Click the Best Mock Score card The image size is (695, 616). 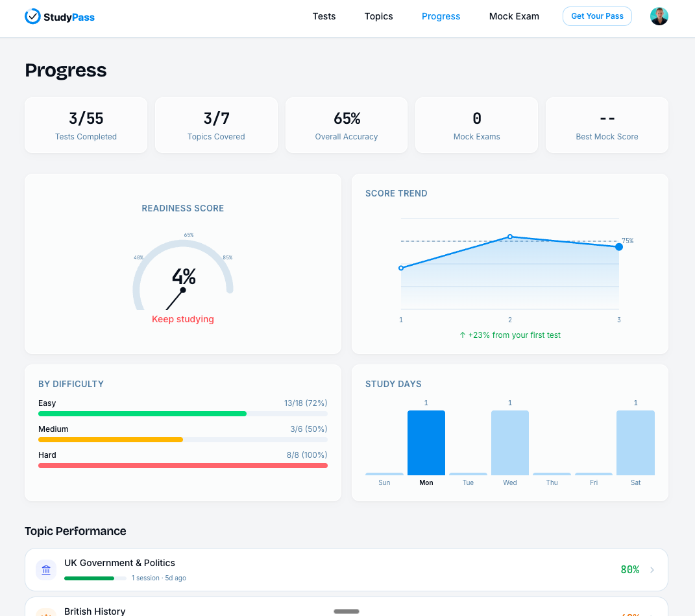[x=607, y=124]
